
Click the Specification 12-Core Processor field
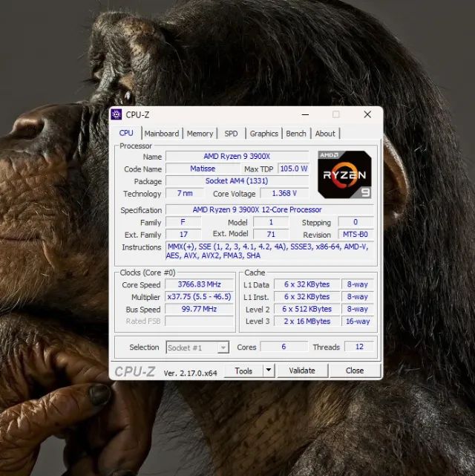coord(269,209)
